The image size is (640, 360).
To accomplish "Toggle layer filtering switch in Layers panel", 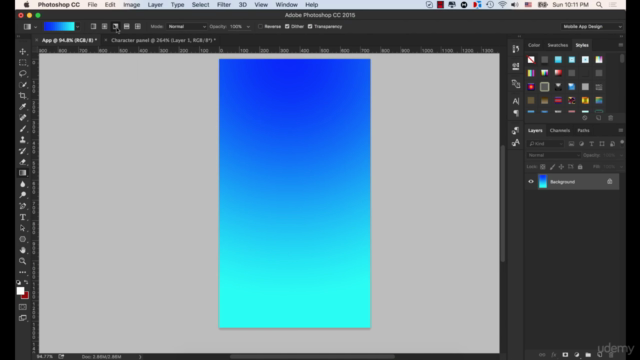I will (x=622, y=143).
